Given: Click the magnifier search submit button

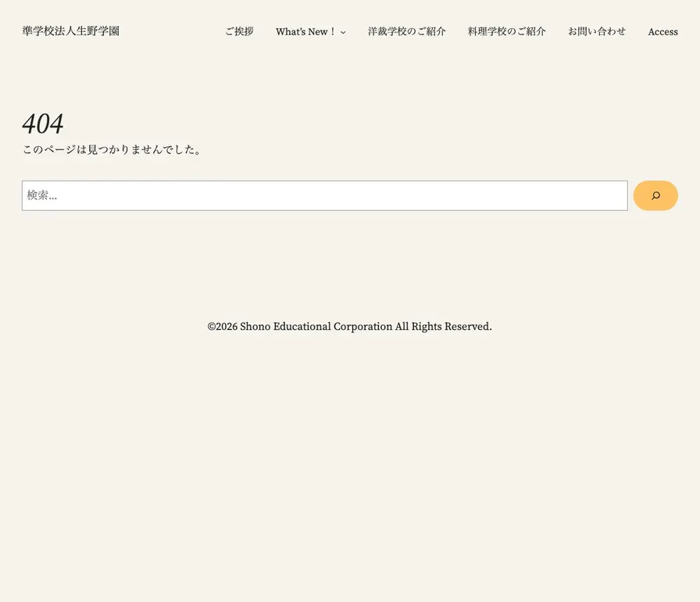Looking at the screenshot, I should click(x=655, y=195).
